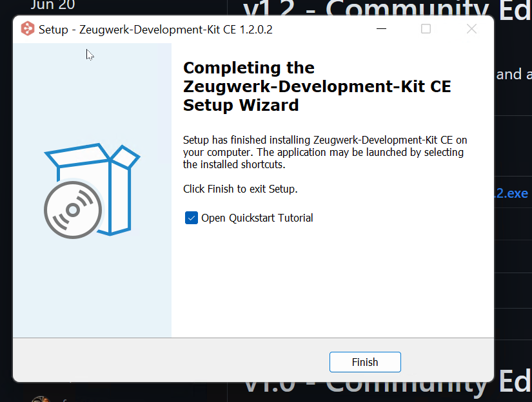
Task: Click the 'Jun 20' date in background page
Action: coord(53,5)
